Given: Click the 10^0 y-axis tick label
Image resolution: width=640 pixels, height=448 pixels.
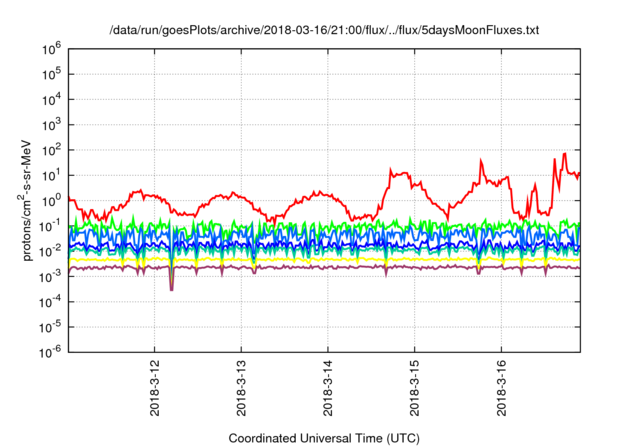Looking at the screenshot, I should click(x=51, y=201).
